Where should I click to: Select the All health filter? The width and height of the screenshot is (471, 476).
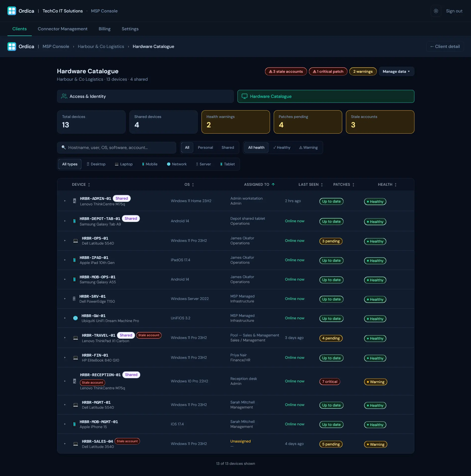coord(256,147)
